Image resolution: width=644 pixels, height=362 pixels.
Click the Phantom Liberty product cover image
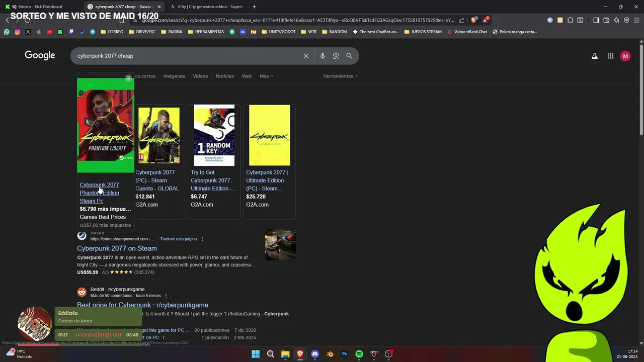click(x=106, y=125)
